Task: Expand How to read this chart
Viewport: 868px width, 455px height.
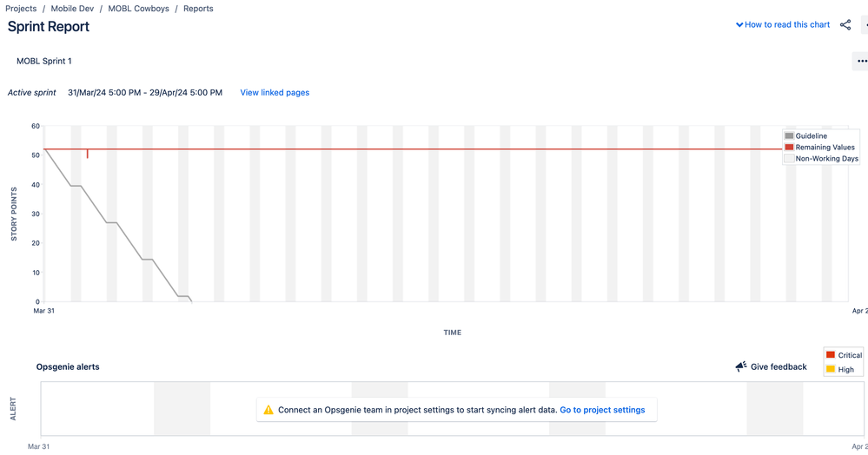Action: tap(783, 25)
